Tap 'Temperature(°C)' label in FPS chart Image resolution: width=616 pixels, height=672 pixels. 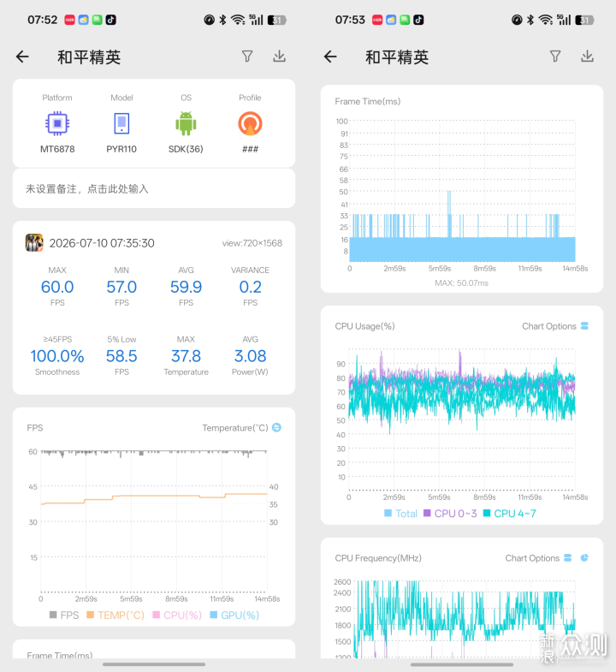click(235, 428)
